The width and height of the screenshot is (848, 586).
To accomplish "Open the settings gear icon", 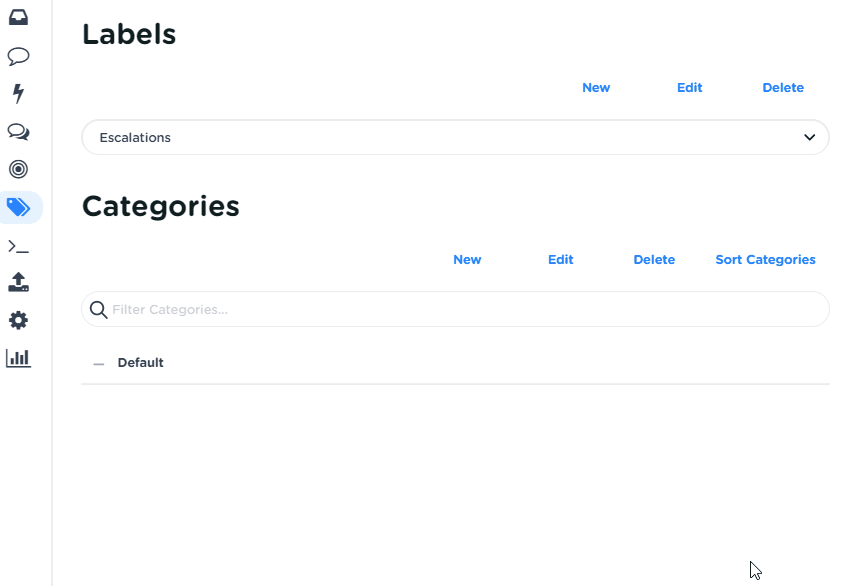I will click(x=18, y=320).
